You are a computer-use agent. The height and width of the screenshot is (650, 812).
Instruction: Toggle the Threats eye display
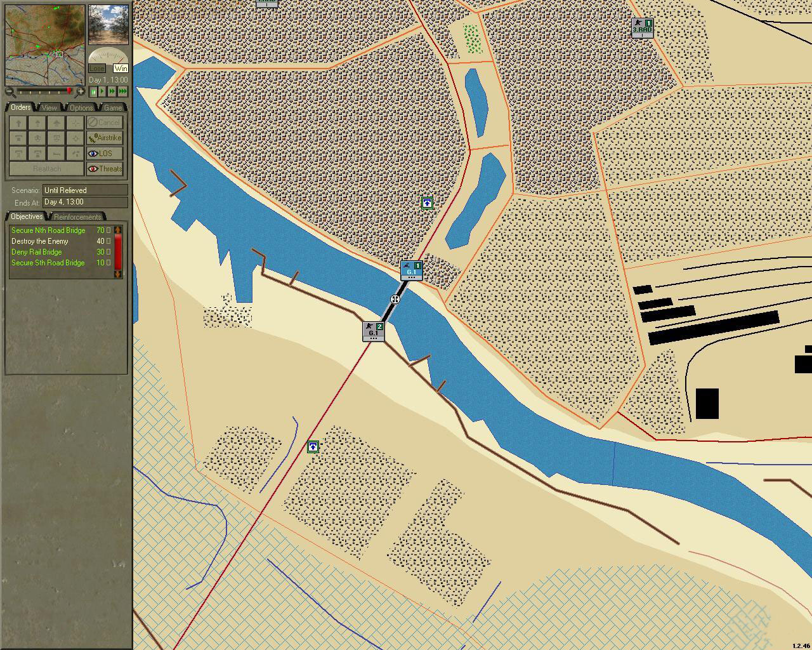[105, 169]
